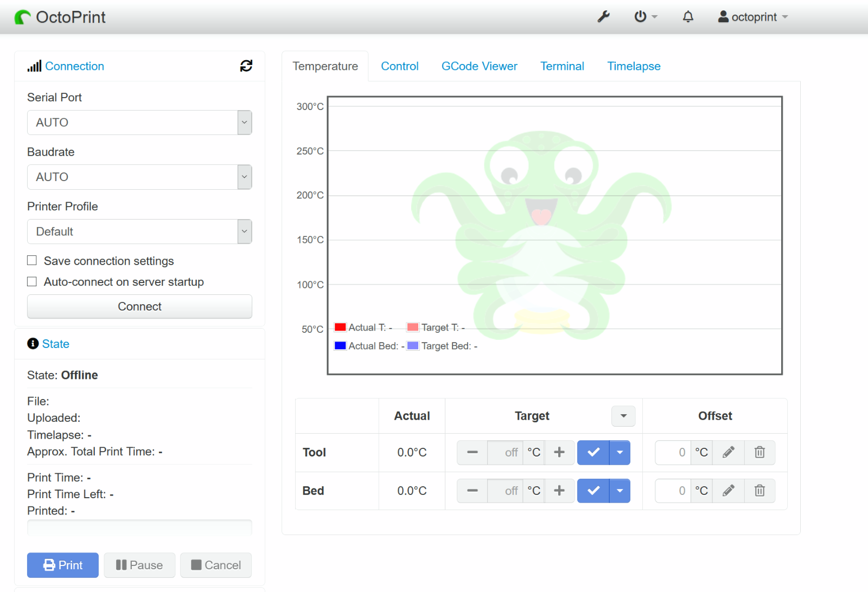The height and width of the screenshot is (592, 868).
Task: Click the 'State: Offline' status text
Action: 62,375
